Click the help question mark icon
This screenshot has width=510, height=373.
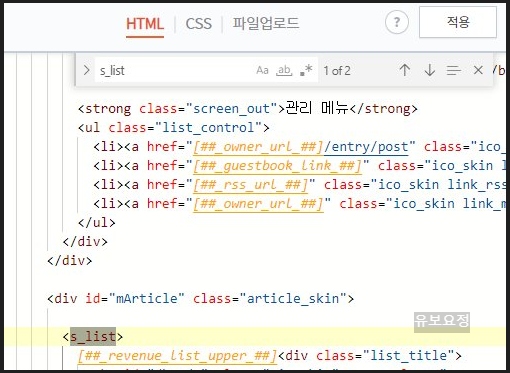point(397,22)
